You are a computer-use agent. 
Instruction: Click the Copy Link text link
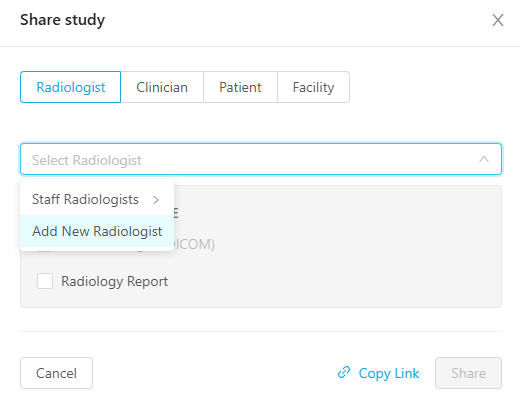click(x=389, y=373)
